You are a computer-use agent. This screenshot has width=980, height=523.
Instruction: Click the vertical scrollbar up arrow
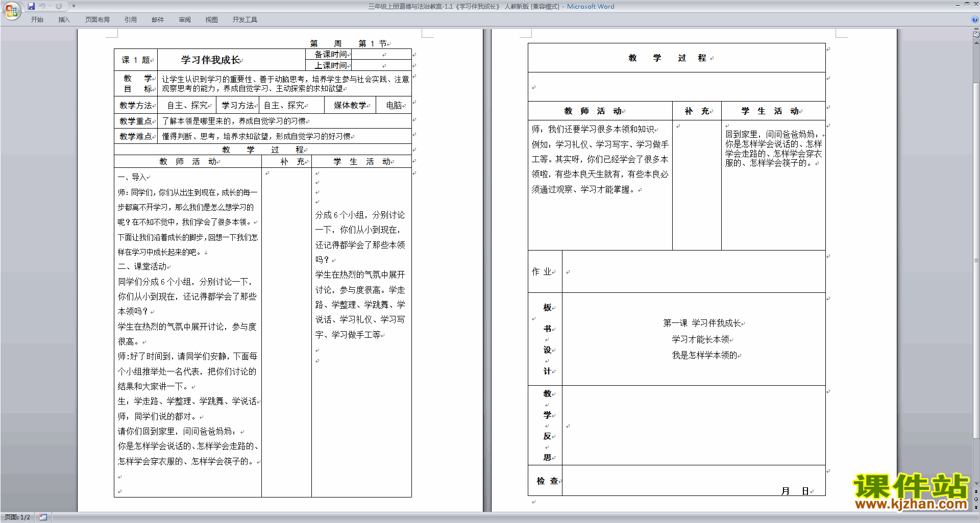(976, 43)
